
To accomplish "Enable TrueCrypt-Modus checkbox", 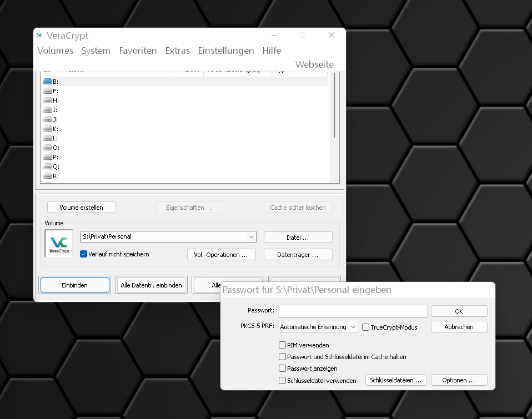I will [365, 327].
